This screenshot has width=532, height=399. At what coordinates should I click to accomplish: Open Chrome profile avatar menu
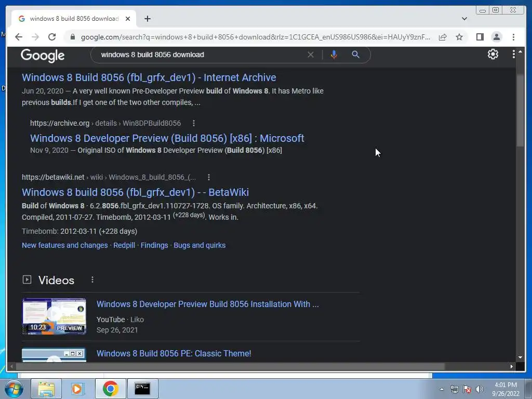pyautogui.click(x=496, y=37)
